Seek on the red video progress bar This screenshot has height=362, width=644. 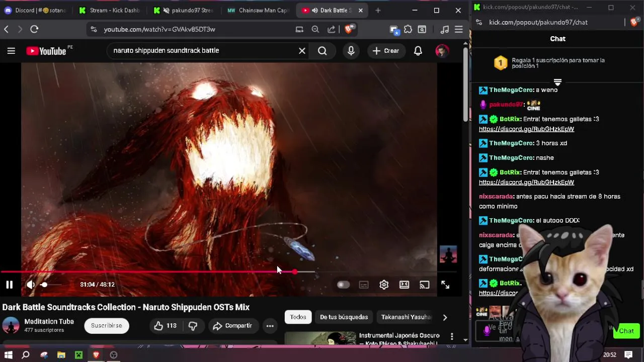(228, 272)
